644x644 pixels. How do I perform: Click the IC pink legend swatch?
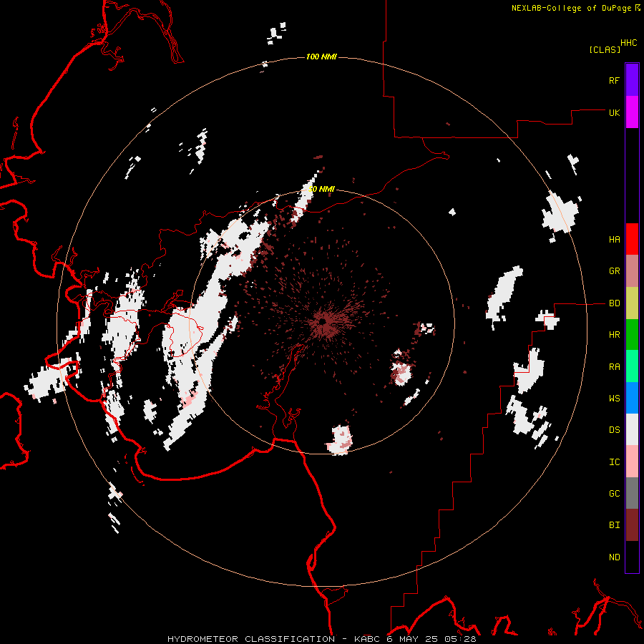(632, 462)
